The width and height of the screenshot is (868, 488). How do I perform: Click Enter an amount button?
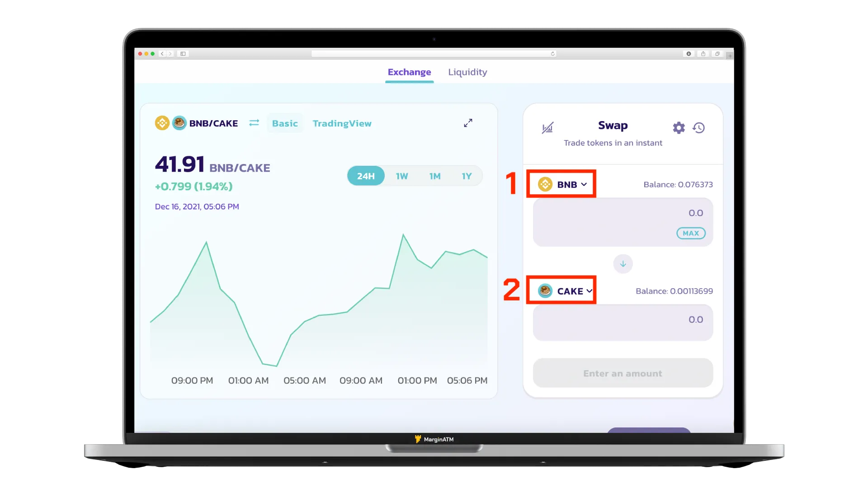point(623,373)
